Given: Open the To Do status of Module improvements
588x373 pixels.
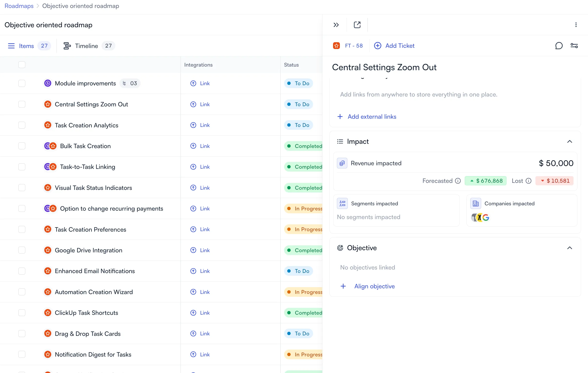Looking at the screenshot, I should (298, 83).
